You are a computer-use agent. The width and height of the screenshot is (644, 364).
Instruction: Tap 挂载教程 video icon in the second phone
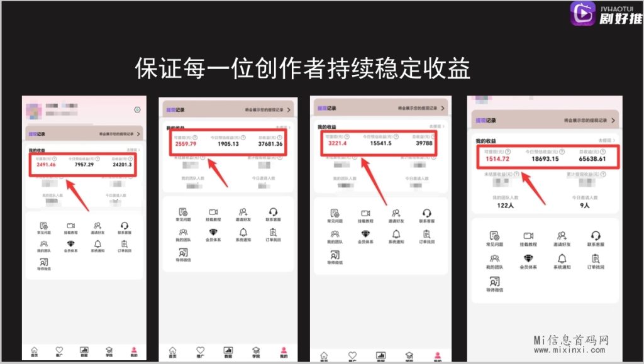(213, 212)
